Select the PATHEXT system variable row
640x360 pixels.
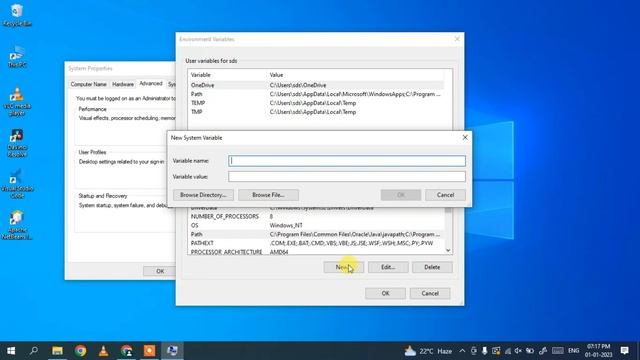(x=316, y=243)
